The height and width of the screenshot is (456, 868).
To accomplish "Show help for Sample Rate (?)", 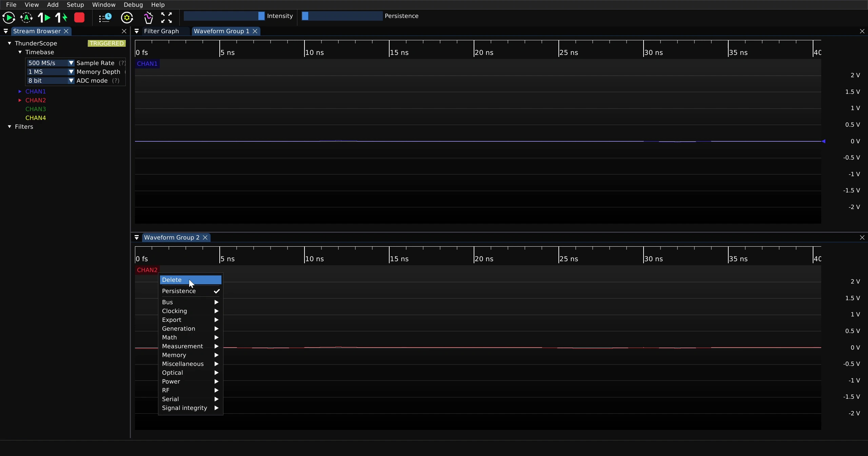I will (122, 63).
